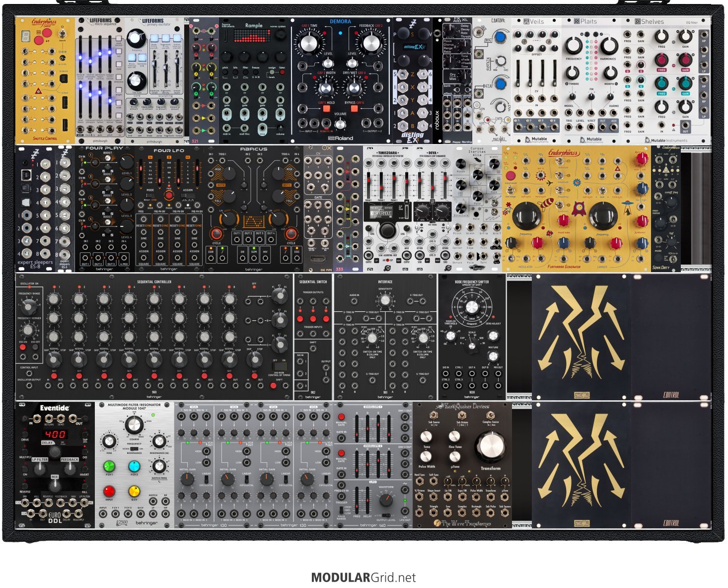This screenshot has height=588, width=728.
Task: Adjust the MIXTURE knob on Bode Frequency Shifter
Action: tap(493, 356)
